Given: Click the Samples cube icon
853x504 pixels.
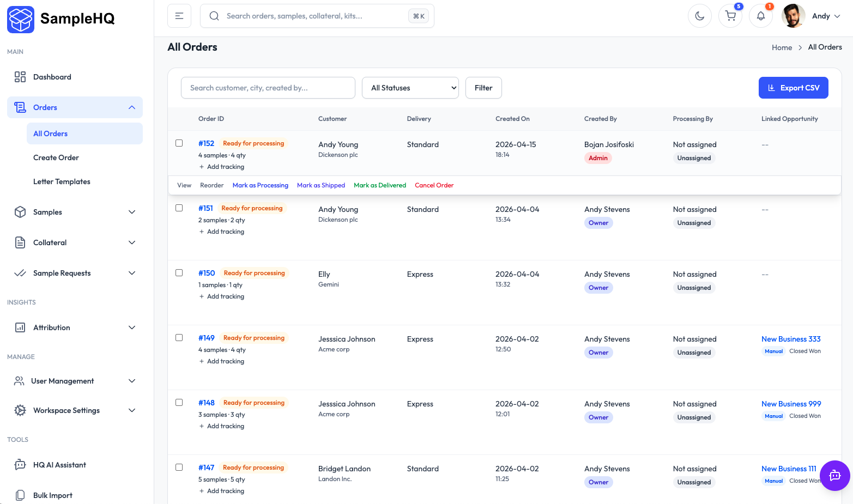Looking at the screenshot, I should [x=20, y=212].
